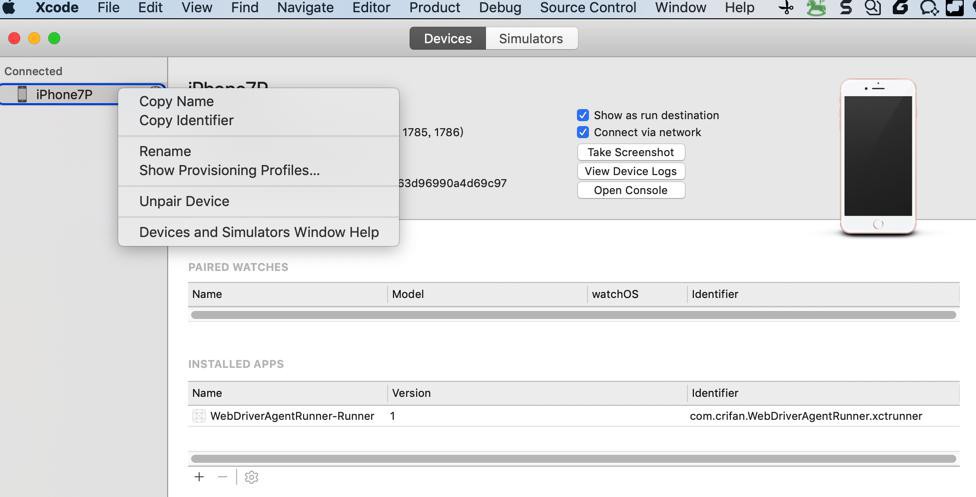Viewport: 976px width, 497px height.
Task: Toggle Show as run destination checkbox
Action: [583, 115]
